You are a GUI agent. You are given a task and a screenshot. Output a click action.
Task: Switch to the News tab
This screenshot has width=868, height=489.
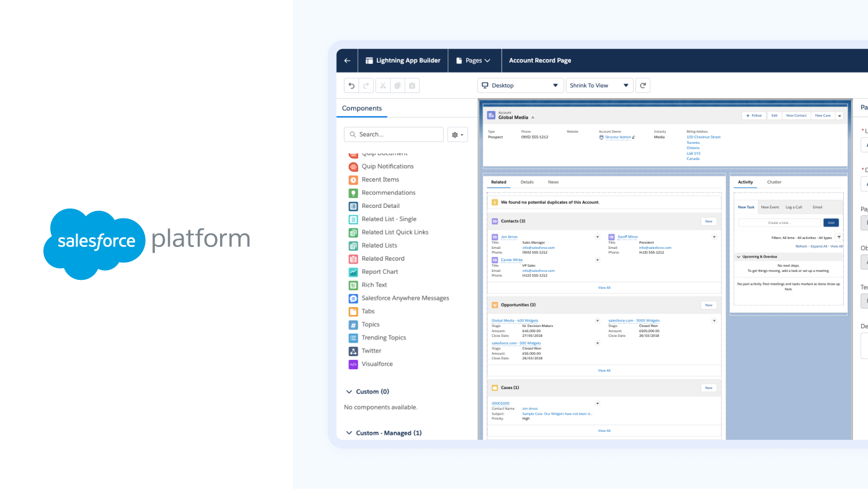[x=553, y=182]
